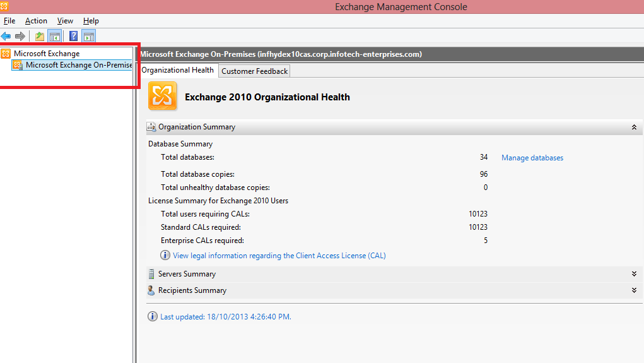
Task: View legal information regarding the CAL link
Action: coord(279,256)
